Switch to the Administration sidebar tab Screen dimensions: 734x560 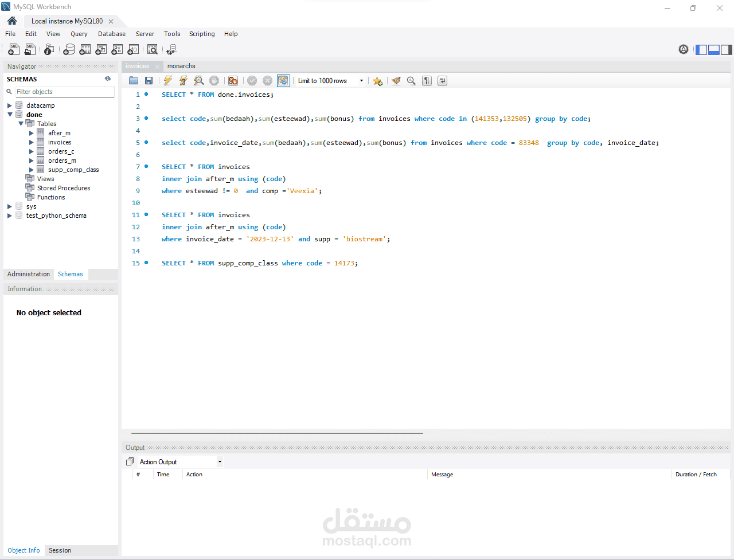pyautogui.click(x=28, y=274)
